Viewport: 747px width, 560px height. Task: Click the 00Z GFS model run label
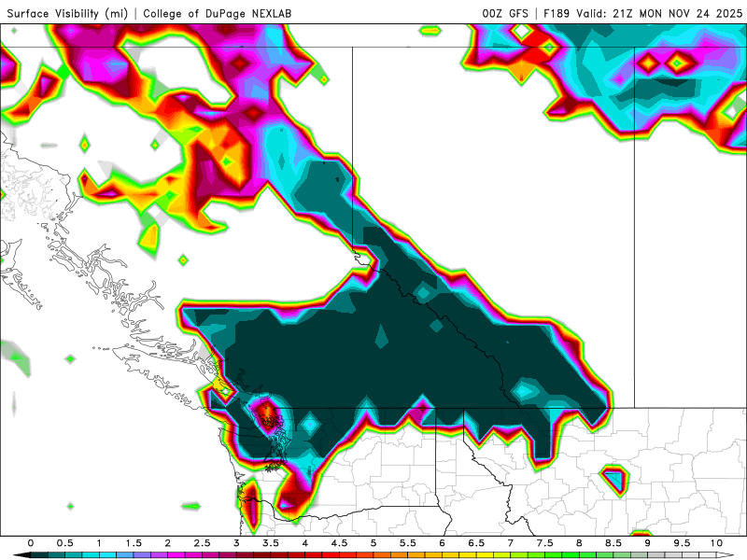click(505, 13)
